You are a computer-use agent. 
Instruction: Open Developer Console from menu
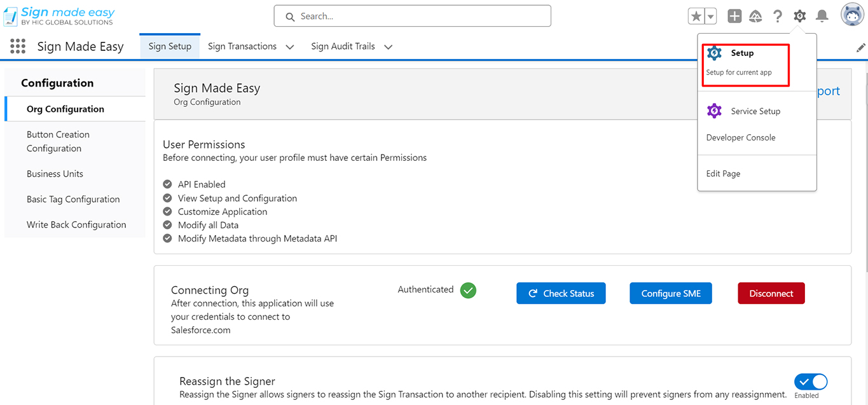click(741, 137)
